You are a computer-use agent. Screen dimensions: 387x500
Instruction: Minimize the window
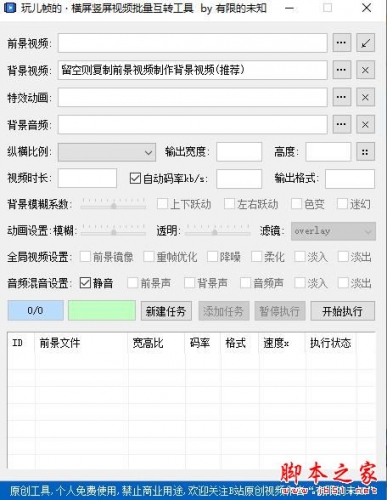289,8
